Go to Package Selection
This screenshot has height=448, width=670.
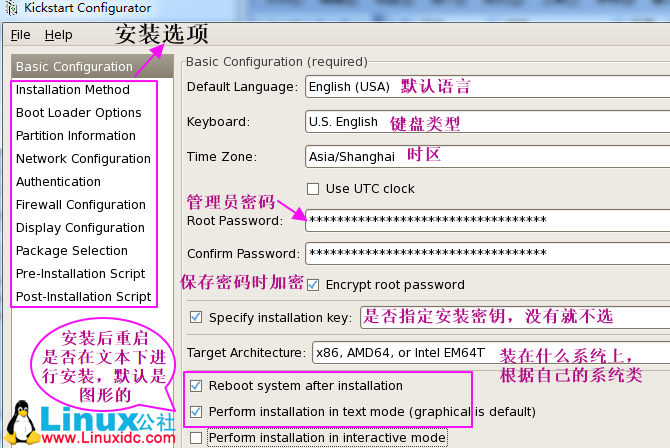pyautogui.click(x=72, y=251)
